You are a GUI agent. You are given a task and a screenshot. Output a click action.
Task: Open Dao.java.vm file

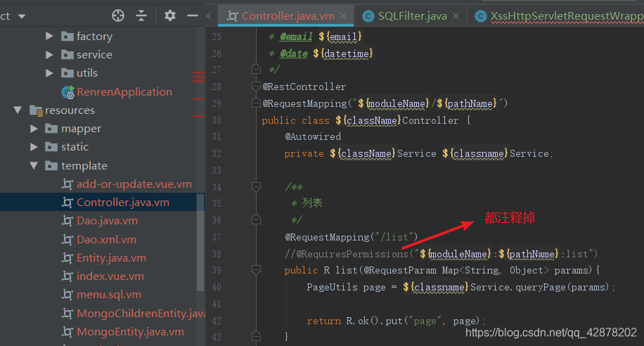pyautogui.click(x=107, y=221)
